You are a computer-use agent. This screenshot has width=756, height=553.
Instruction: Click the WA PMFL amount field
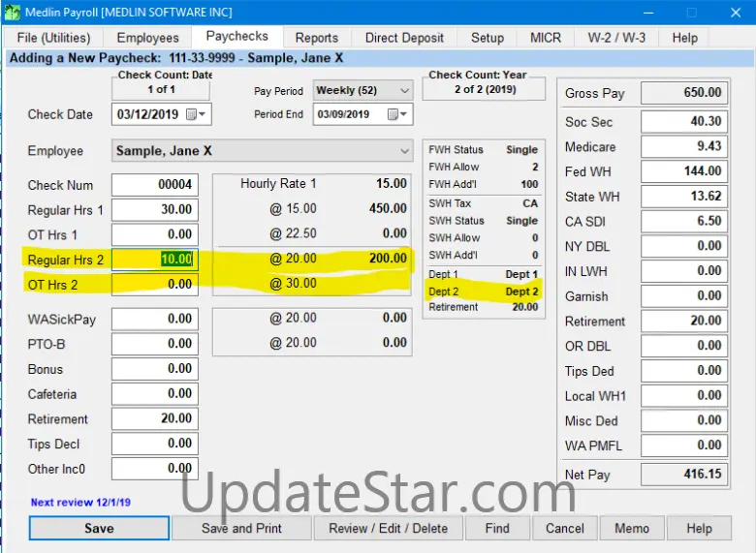point(683,445)
